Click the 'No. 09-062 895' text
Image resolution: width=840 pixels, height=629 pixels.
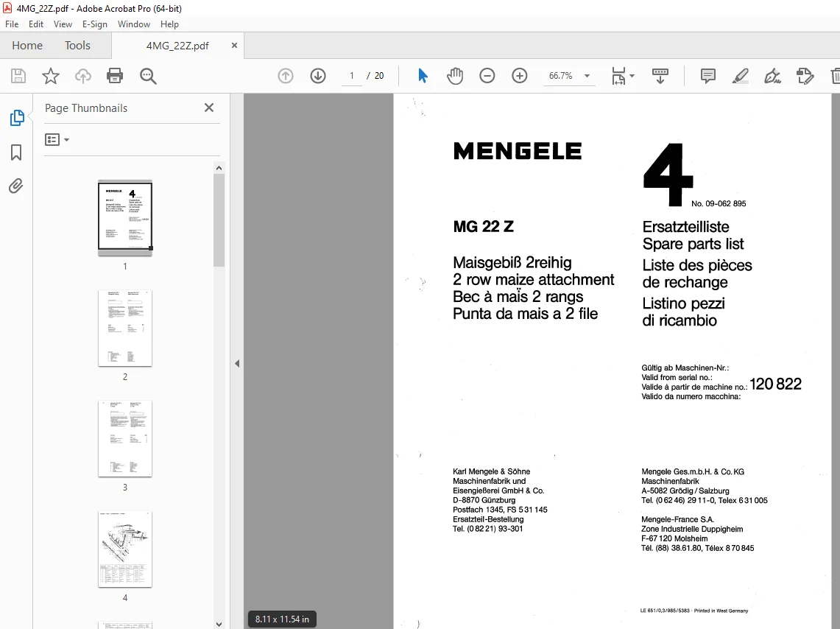719,203
